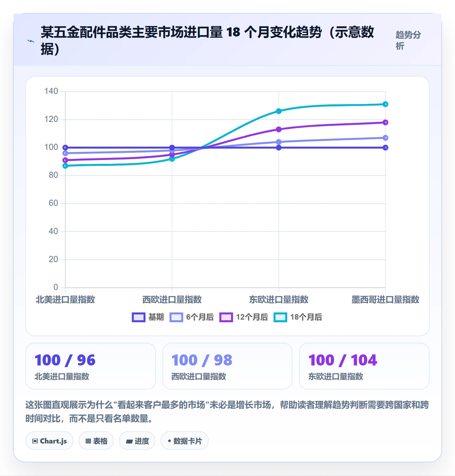Click the 西欧进口量指数 x-axis label
455x476 pixels.
pos(172,299)
